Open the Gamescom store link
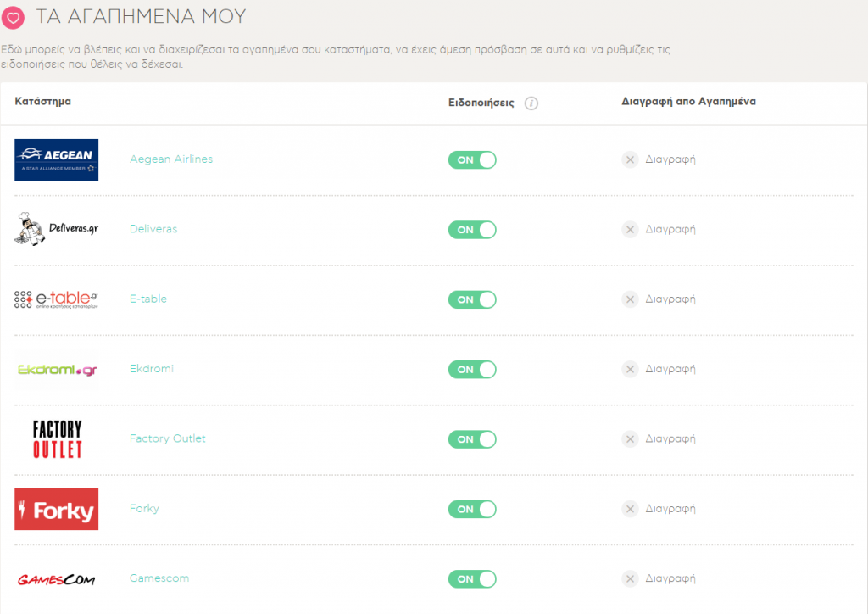This screenshot has height=614, width=868. [x=159, y=578]
